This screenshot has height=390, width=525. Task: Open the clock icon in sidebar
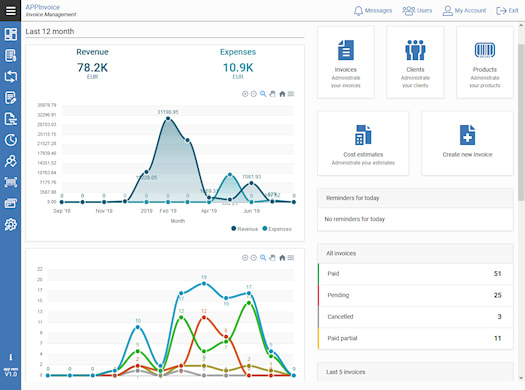[10, 140]
